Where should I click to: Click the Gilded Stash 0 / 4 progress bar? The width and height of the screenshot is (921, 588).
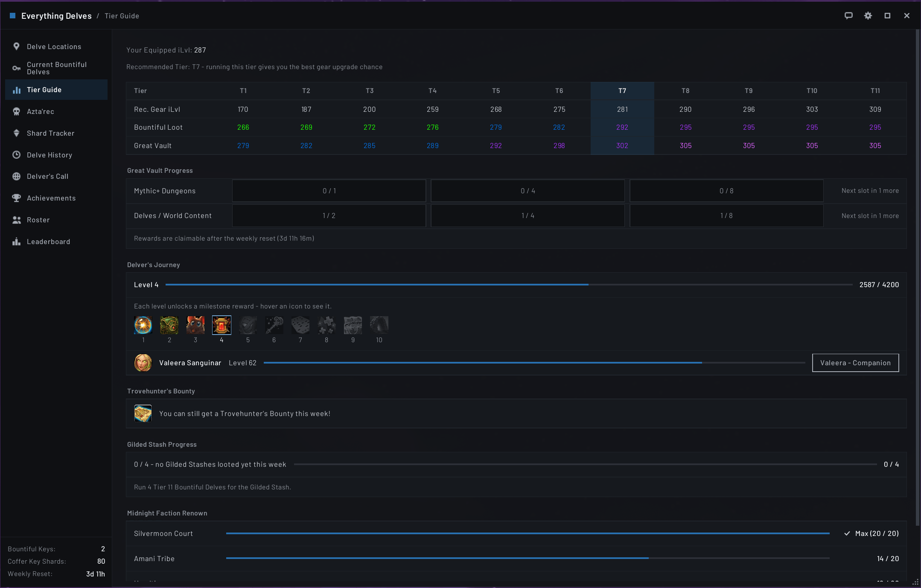(585, 464)
